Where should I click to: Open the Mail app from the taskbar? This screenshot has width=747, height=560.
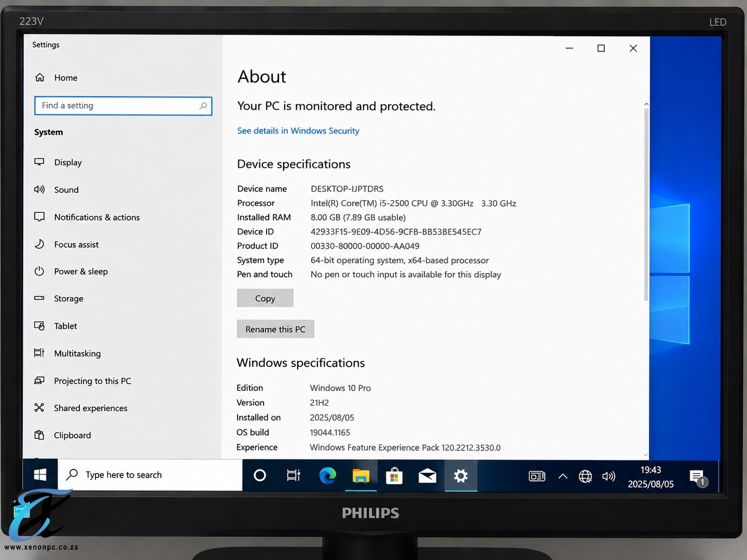coord(427,475)
